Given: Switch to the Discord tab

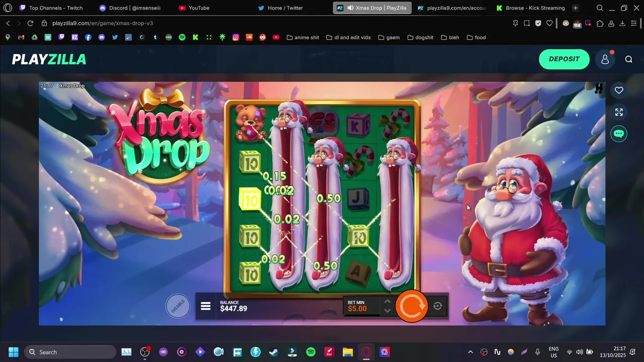Looking at the screenshot, I should (x=131, y=8).
